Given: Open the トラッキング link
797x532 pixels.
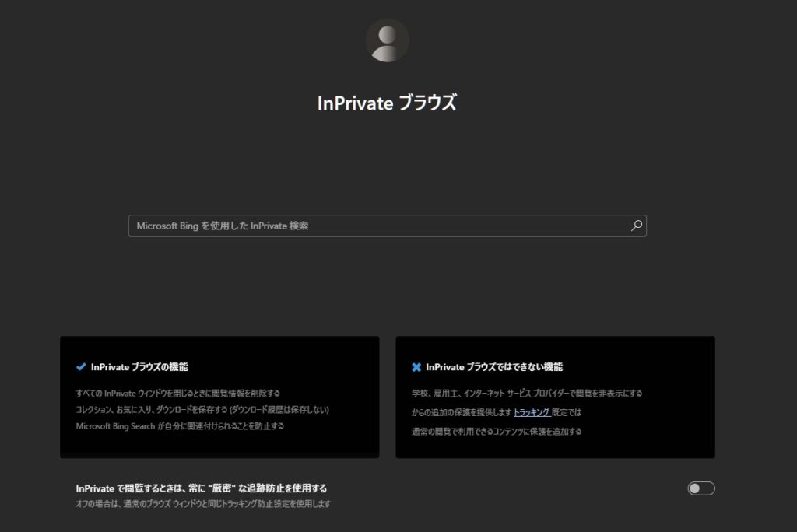Looking at the screenshot, I should point(532,412).
